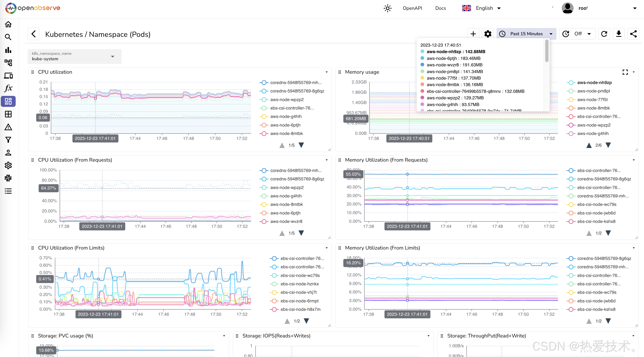Download the dashboard with the download icon
Screen dimensions: 644x357
click(x=619, y=34)
